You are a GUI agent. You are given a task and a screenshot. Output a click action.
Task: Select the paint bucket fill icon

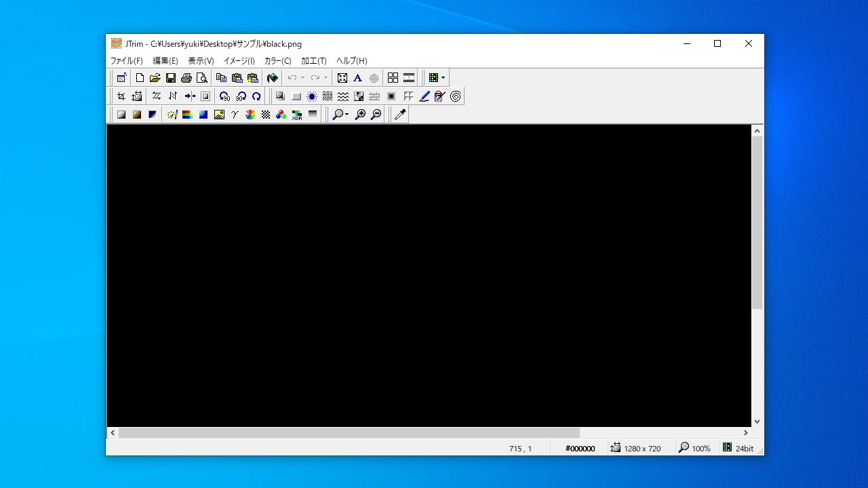(x=273, y=78)
